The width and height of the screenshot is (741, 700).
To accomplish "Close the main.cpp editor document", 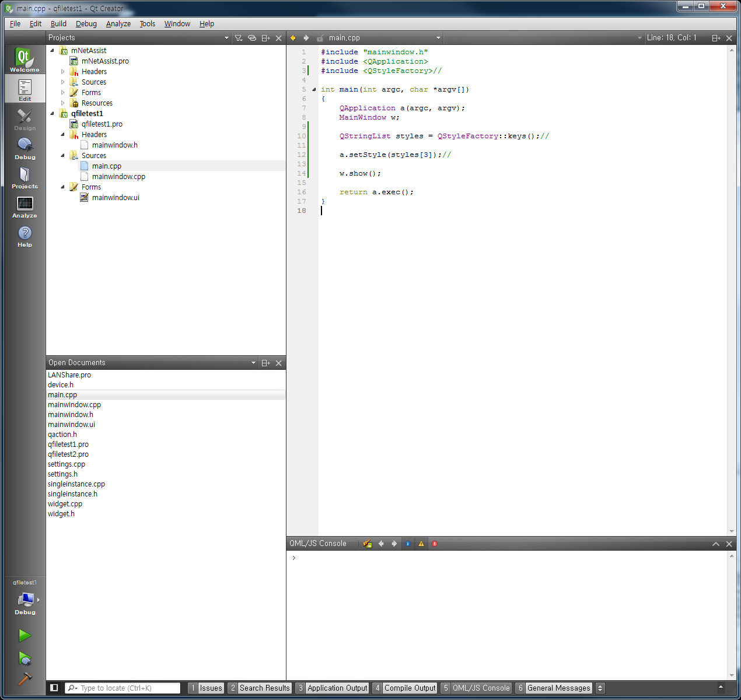I will (729, 38).
